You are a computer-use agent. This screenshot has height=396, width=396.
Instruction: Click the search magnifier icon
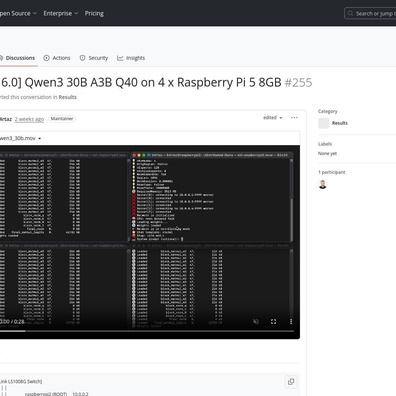coord(350,13)
